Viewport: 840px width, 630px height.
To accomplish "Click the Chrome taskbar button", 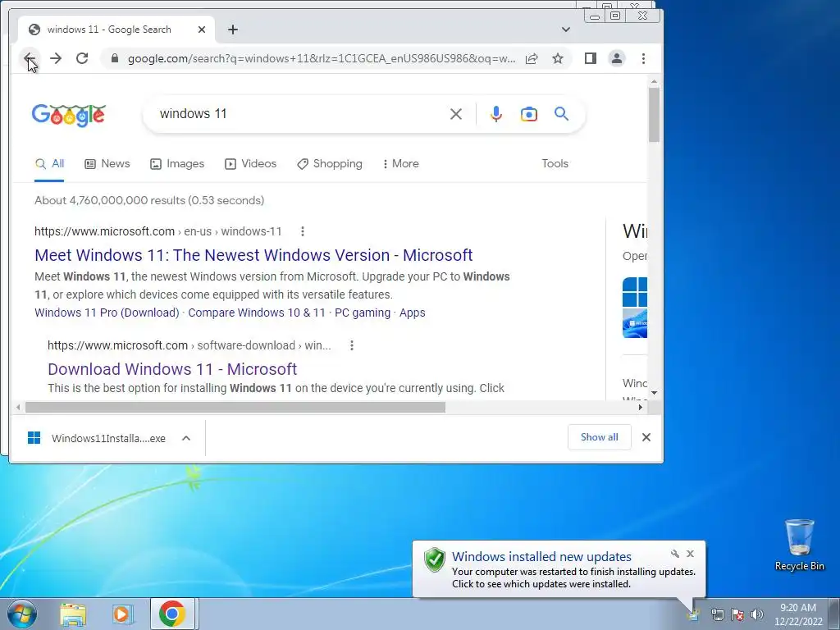I will point(172,614).
